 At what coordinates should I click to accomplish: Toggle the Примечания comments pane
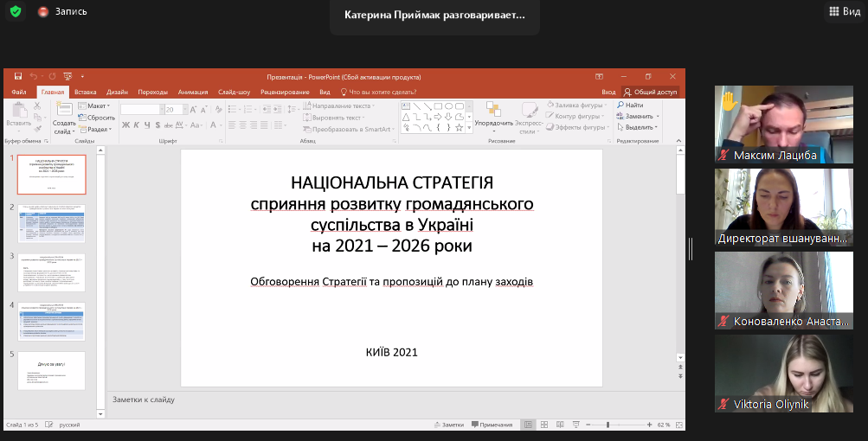491,425
